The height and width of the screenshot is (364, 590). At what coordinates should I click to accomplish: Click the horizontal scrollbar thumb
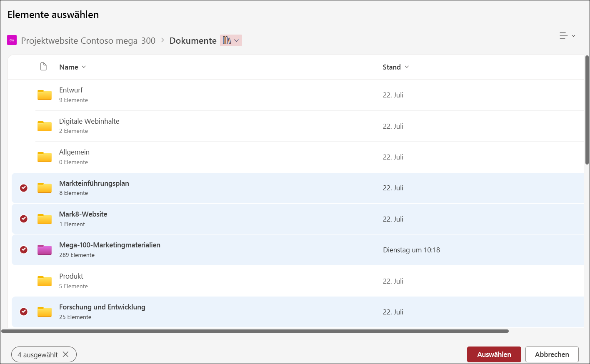[x=255, y=331]
